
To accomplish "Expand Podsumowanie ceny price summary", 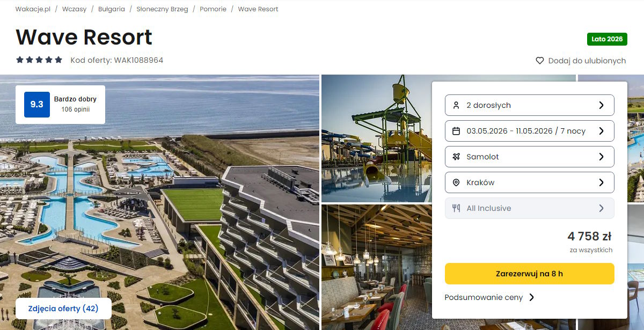I will (489, 297).
